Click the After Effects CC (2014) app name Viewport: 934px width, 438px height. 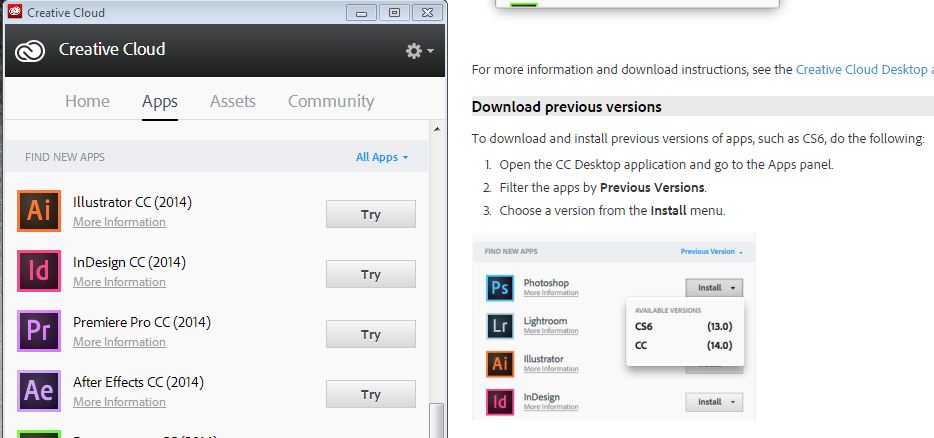click(138, 382)
